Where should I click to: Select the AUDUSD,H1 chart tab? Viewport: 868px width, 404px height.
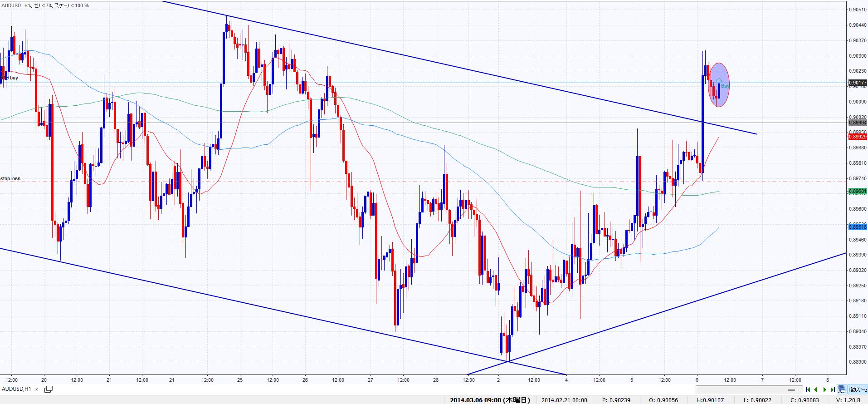click(x=16, y=389)
